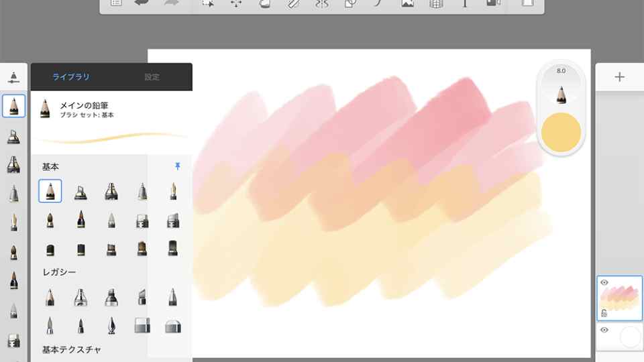Open the symmetry tool in top toolbar

321,3
